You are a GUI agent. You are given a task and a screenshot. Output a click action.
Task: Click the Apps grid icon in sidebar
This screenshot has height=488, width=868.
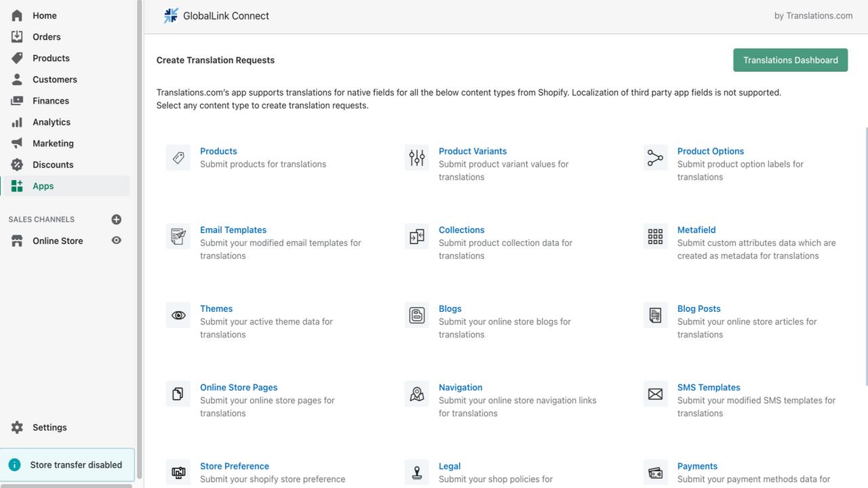pos(17,186)
